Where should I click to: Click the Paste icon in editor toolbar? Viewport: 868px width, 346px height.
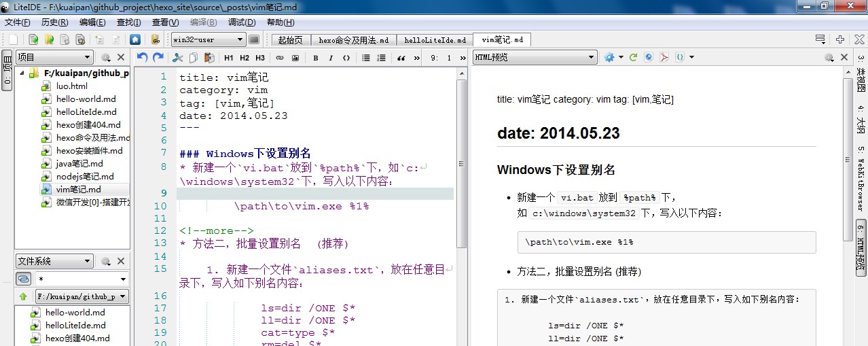click(209, 58)
